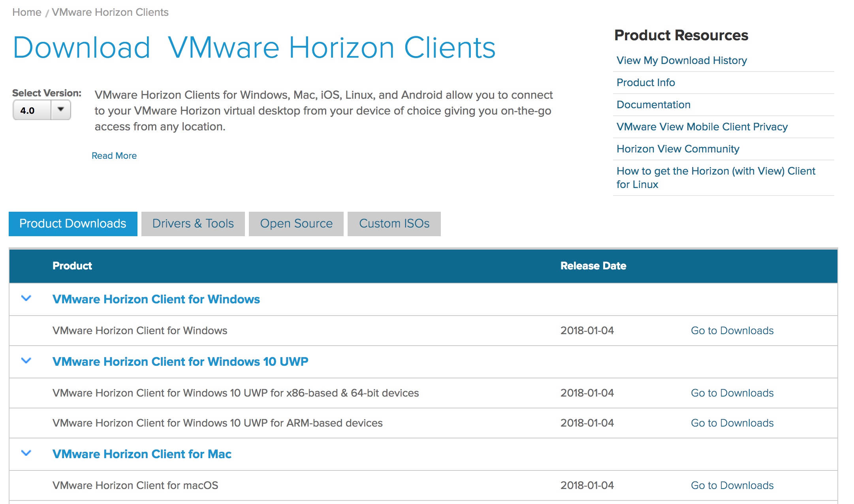Collapse the Horizon Client for Mac chevron
Image resolution: width=854 pixels, height=504 pixels.
point(26,453)
